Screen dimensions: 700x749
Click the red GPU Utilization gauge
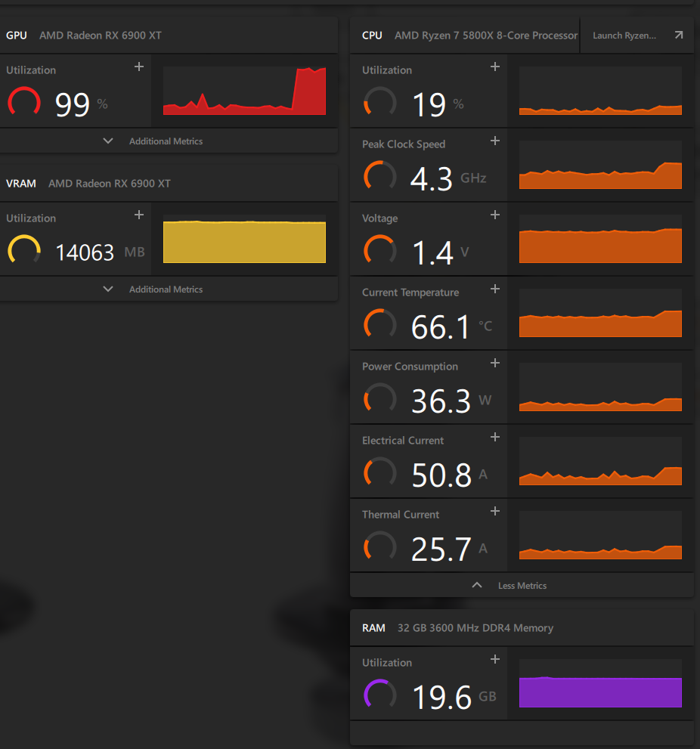pos(24,102)
